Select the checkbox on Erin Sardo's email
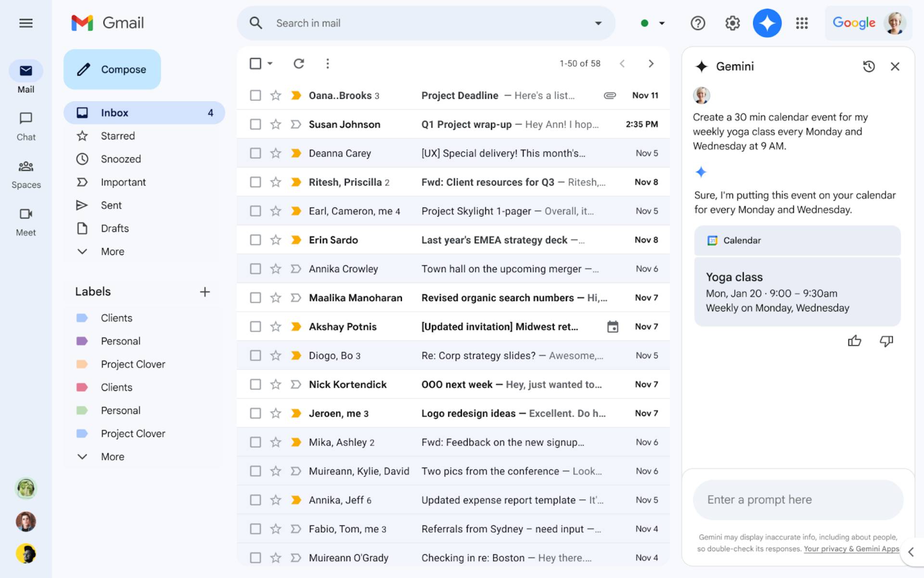The width and height of the screenshot is (924, 578). (255, 239)
